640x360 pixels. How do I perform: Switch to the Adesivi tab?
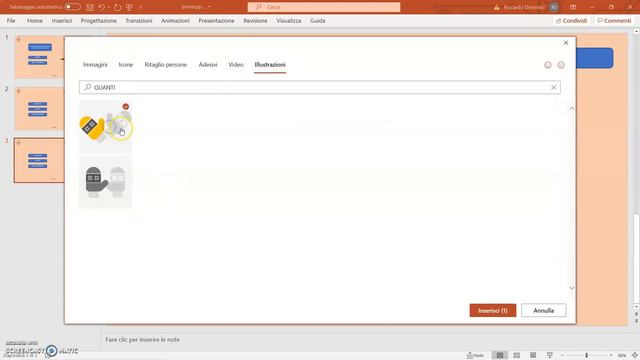tap(208, 64)
